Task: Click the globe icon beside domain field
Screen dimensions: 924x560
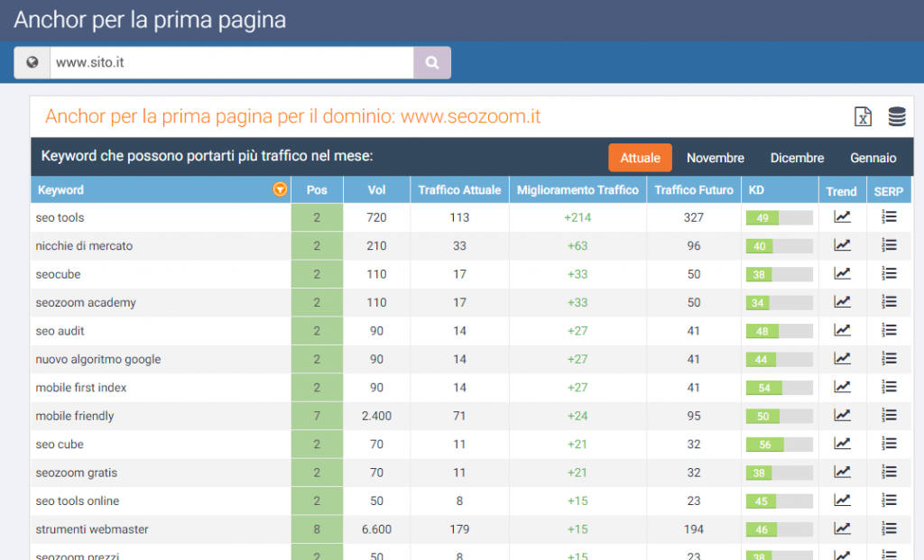Action: tap(32, 62)
